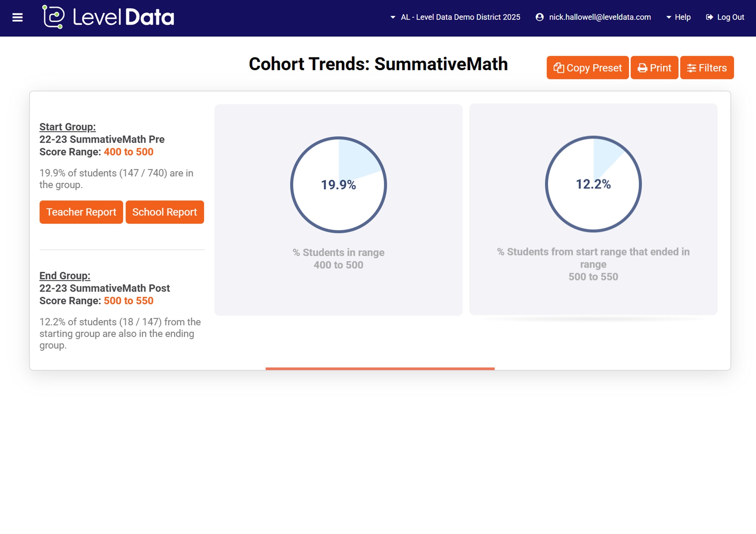Image resolution: width=756 pixels, height=534 pixels.
Task: Open the Teacher Report
Action: [x=81, y=212]
